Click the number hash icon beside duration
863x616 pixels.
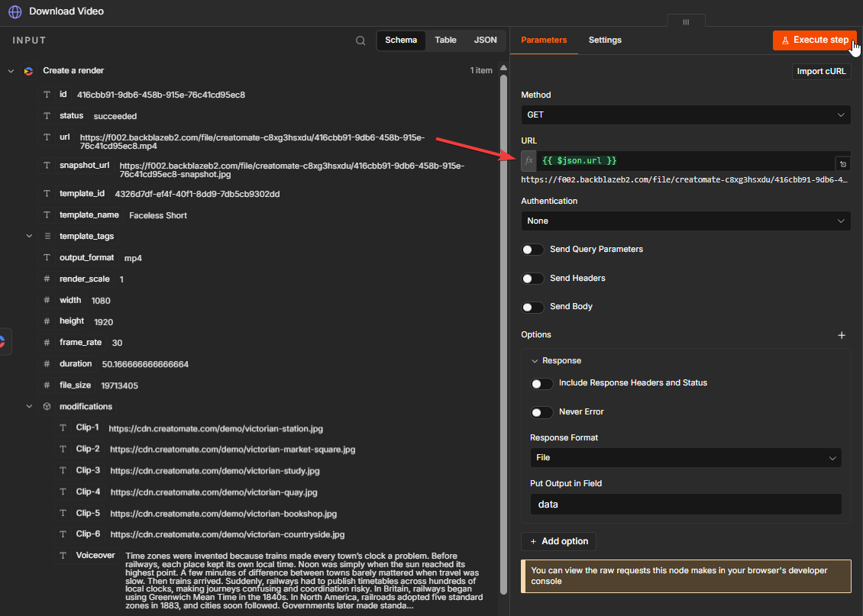(x=47, y=364)
